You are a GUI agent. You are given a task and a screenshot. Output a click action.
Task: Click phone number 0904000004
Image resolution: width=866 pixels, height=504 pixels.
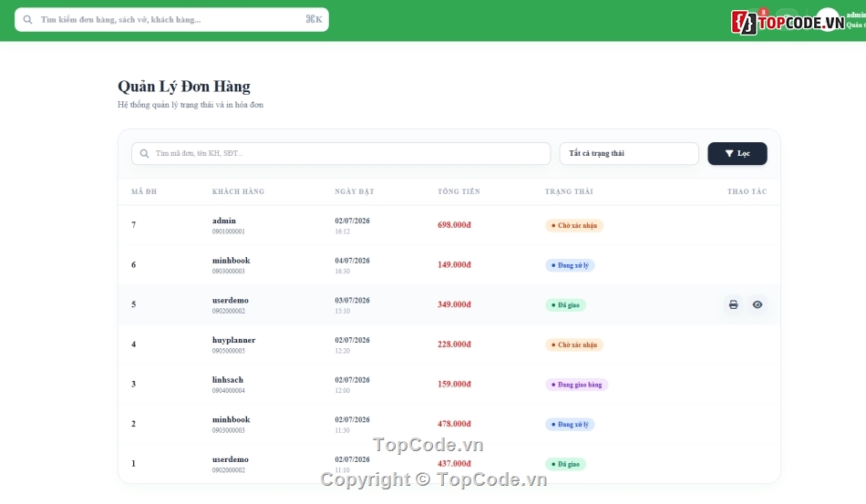tap(229, 390)
